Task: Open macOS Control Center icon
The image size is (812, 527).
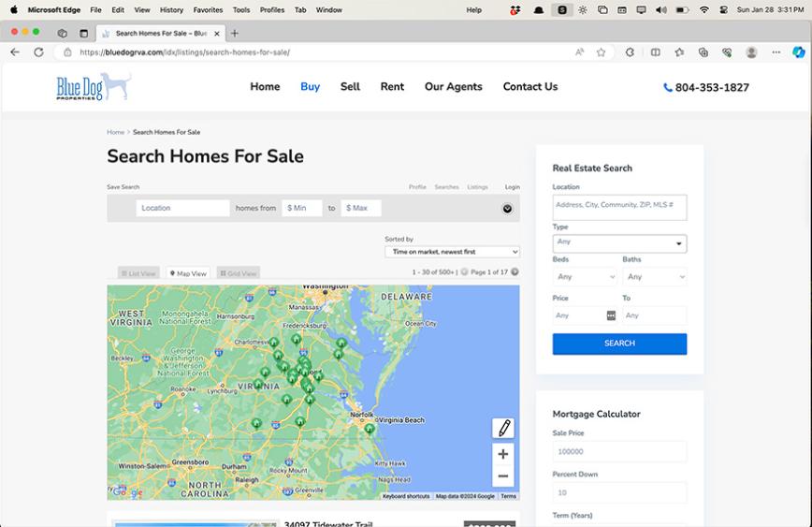Action: 723,10
